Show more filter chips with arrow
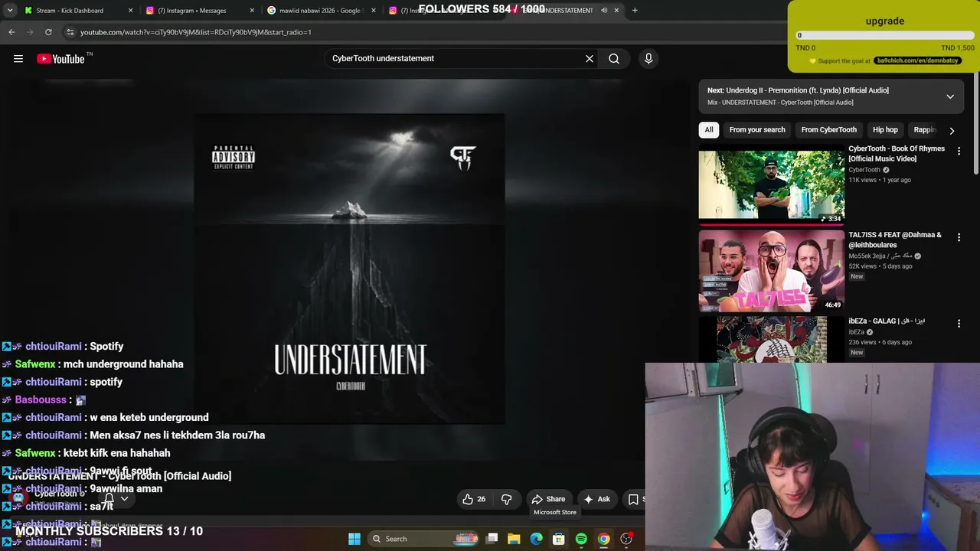The width and height of the screenshot is (980, 551). [952, 130]
